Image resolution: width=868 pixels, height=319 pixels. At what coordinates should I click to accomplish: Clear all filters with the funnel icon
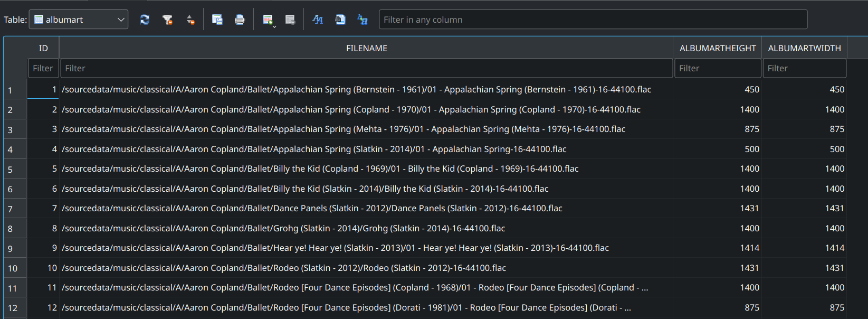point(167,20)
